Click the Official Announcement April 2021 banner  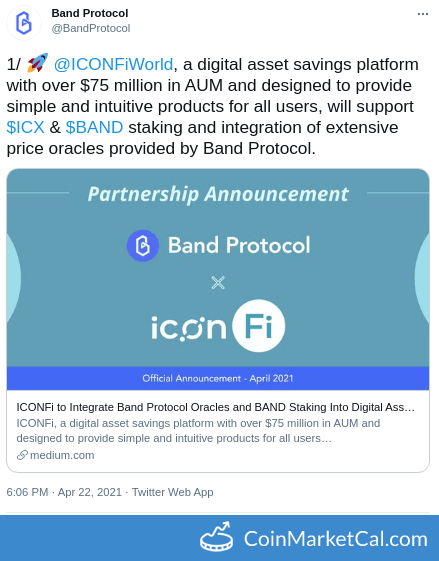tap(218, 378)
